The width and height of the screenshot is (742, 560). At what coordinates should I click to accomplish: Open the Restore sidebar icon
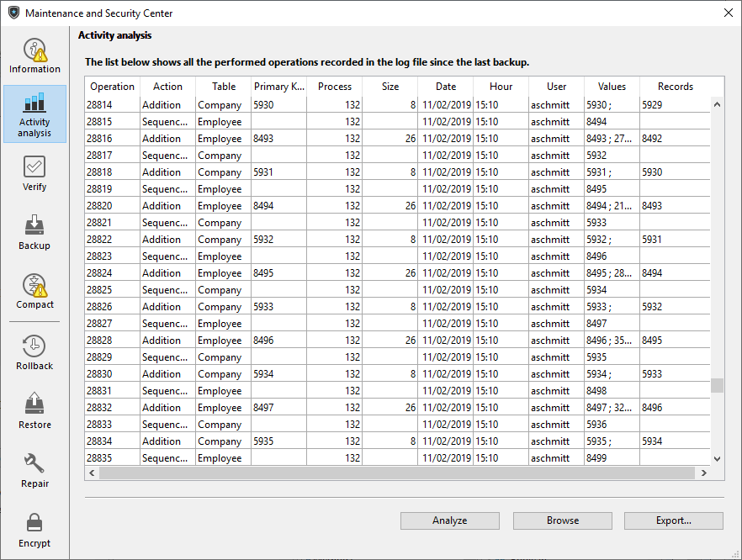(x=34, y=405)
